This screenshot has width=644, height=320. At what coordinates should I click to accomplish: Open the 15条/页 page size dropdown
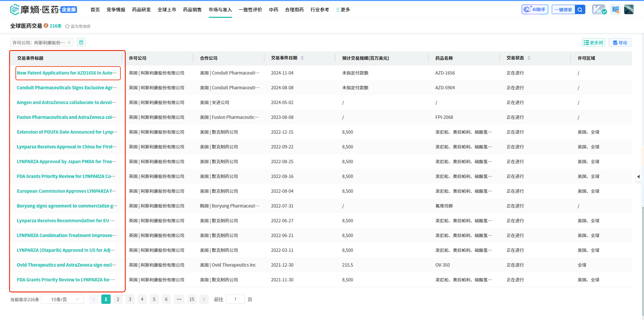click(x=62, y=299)
